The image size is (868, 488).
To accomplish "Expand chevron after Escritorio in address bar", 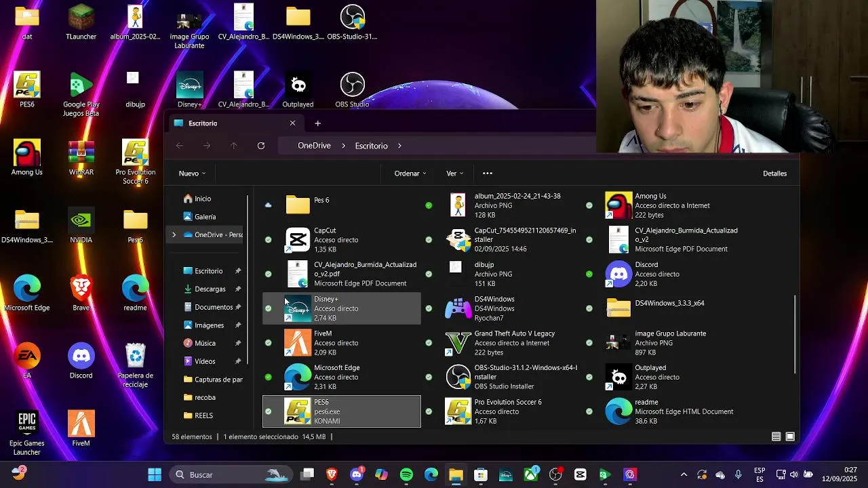I will pos(399,146).
